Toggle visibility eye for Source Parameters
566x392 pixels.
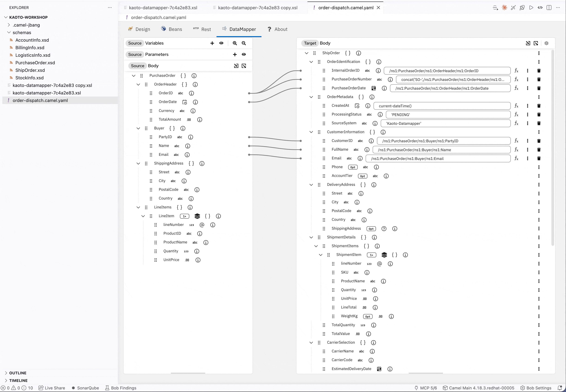pyautogui.click(x=244, y=55)
